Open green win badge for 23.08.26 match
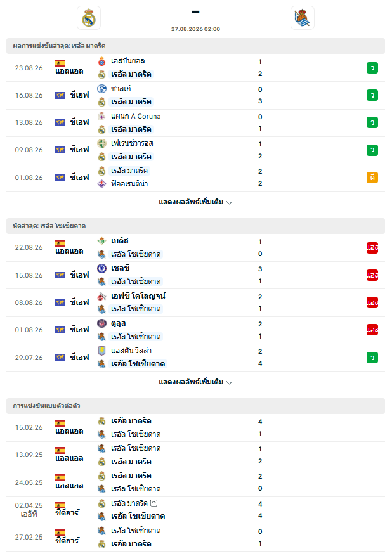The image size is (392, 556). point(372,68)
